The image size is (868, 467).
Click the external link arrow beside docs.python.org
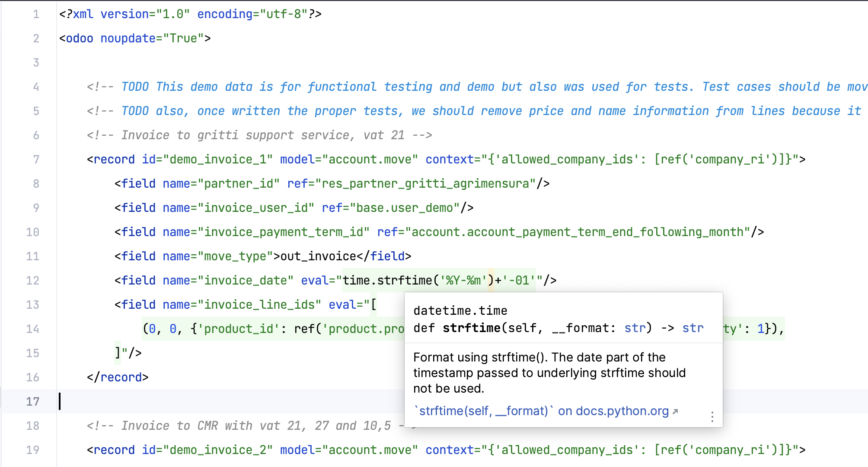pos(674,411)
